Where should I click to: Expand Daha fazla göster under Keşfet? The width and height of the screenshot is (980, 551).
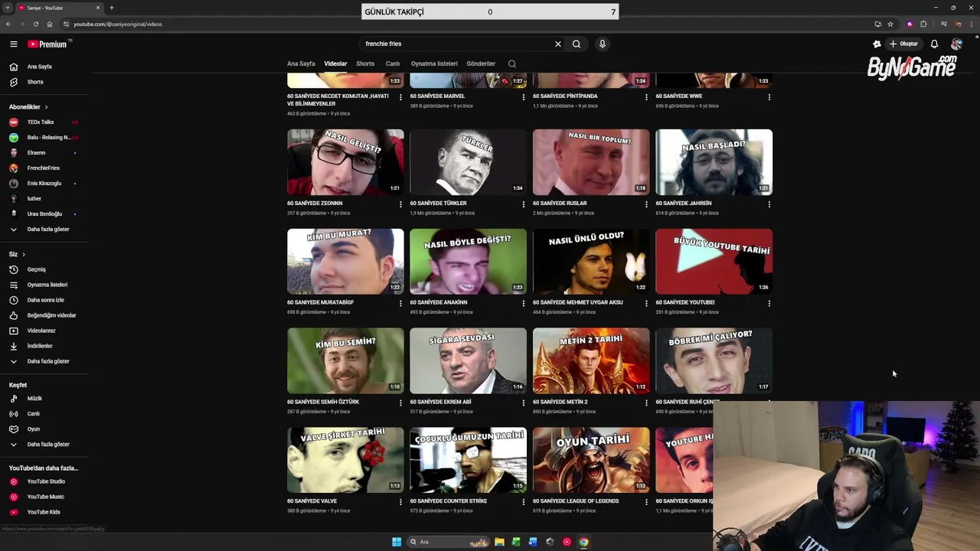pos(47,444)
